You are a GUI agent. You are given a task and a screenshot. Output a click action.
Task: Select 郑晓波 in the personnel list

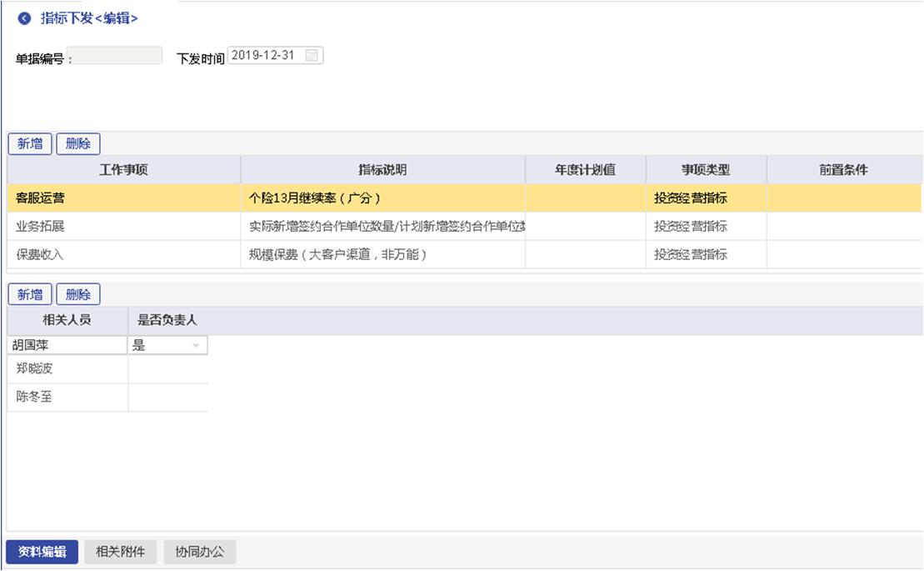pos(67,368)
